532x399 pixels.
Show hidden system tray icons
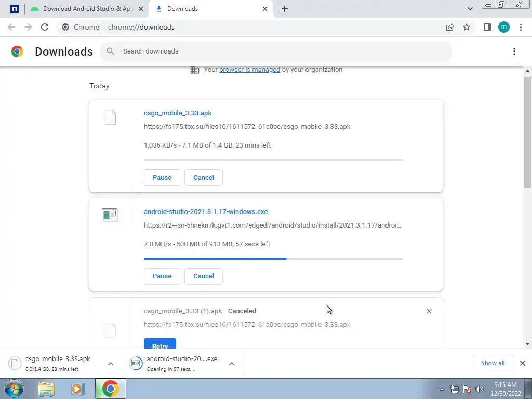(x=442, y=389)
